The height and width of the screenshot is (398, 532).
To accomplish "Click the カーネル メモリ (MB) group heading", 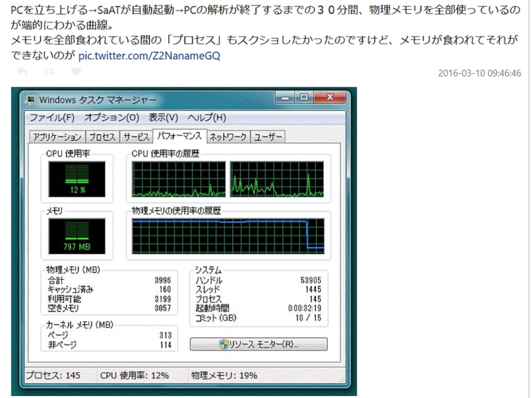I will (x=80, y=325).
